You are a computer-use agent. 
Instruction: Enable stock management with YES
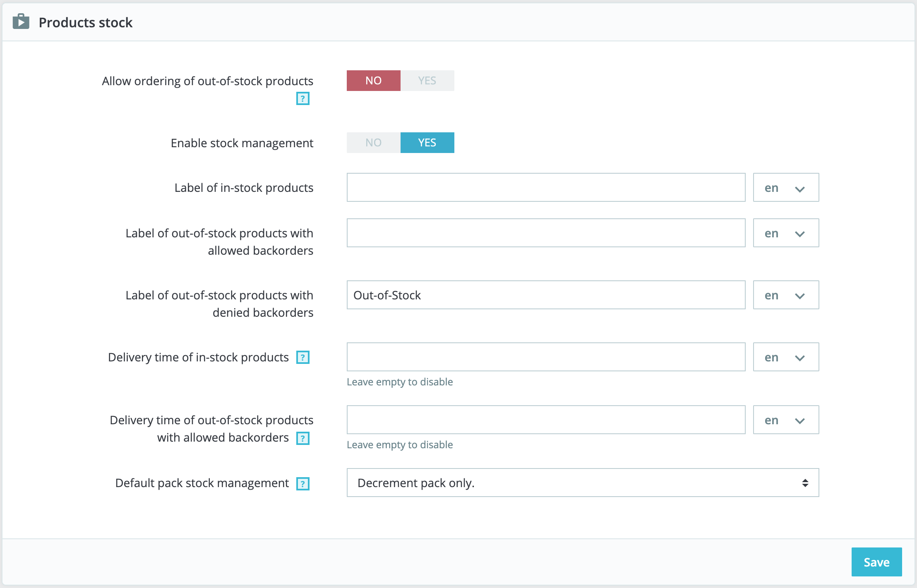427,143
